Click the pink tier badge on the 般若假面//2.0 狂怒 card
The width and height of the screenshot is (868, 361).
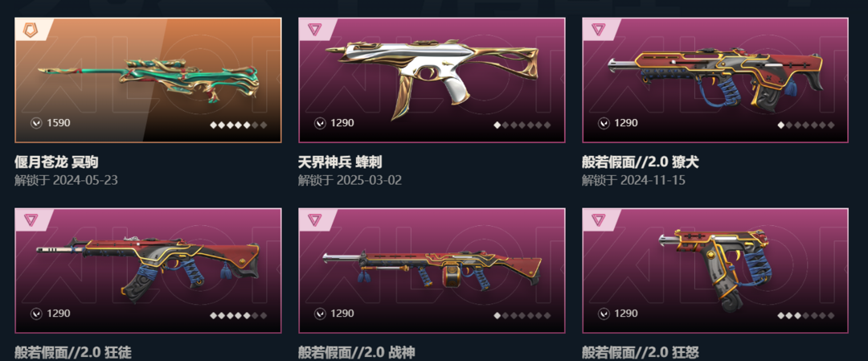click(x=598, y=219)
